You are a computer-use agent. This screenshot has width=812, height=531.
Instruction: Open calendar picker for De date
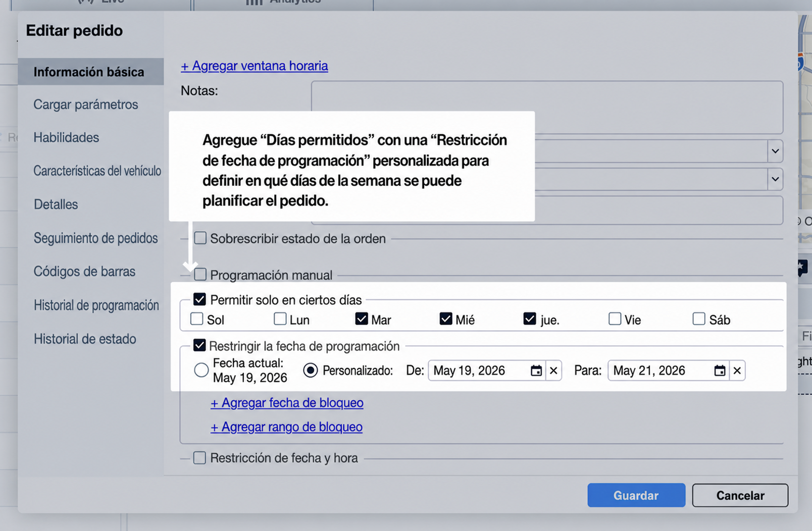[x=536, y=370]
